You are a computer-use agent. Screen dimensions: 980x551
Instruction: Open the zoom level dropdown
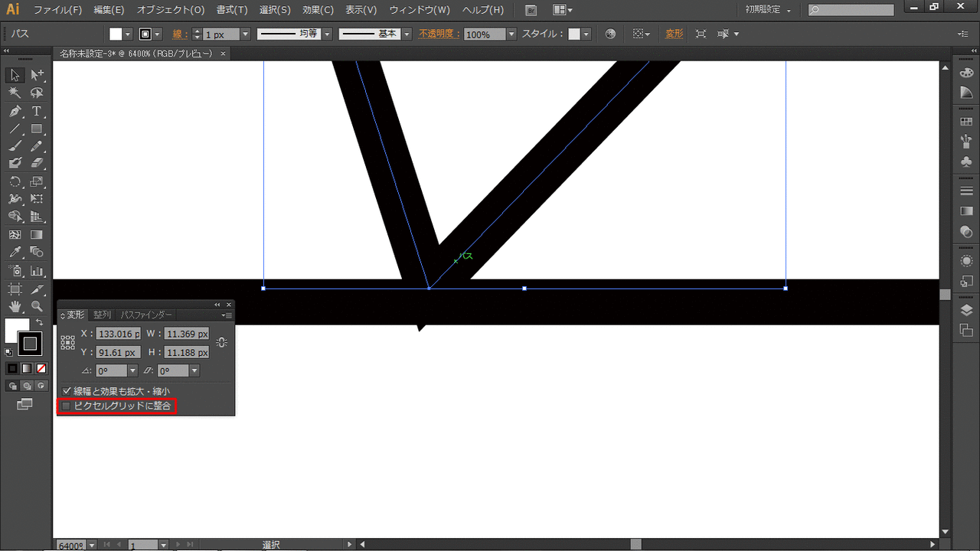point(92,546)
